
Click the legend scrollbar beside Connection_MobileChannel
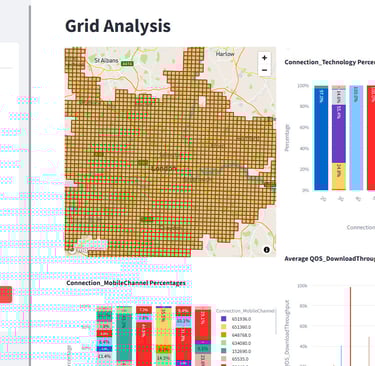tap(276, 322)
